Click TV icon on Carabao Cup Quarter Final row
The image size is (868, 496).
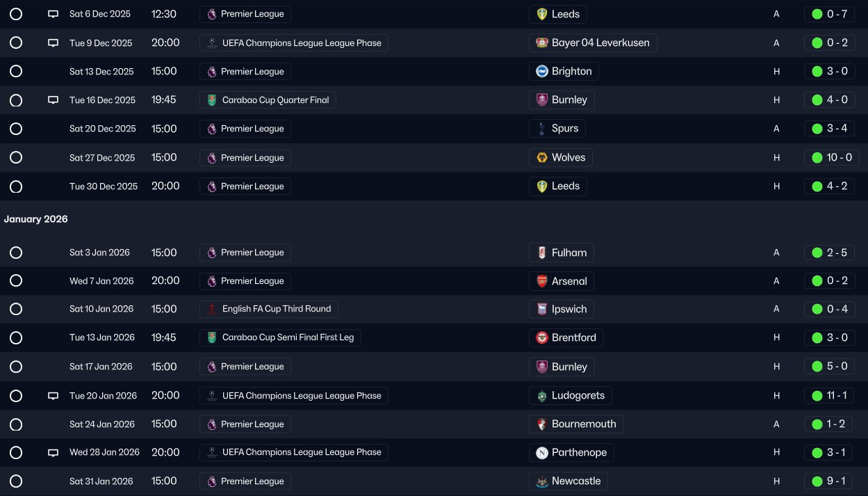click(53, 100)
